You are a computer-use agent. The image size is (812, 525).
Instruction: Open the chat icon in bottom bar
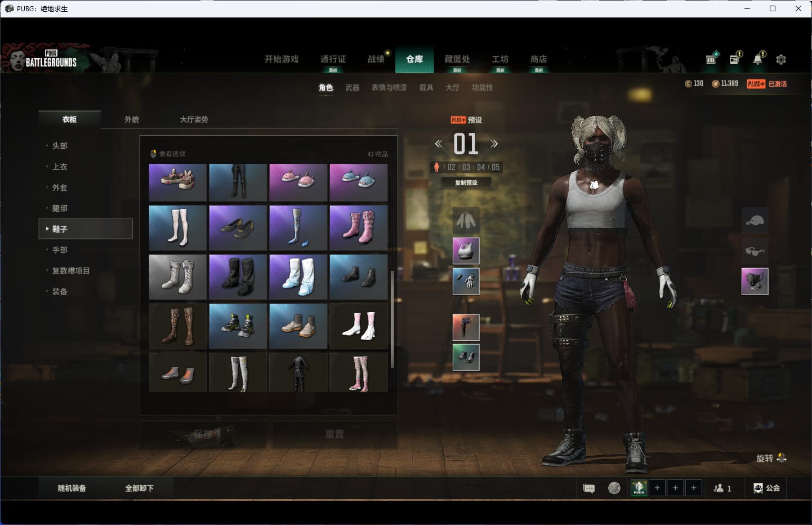(589, 488)
